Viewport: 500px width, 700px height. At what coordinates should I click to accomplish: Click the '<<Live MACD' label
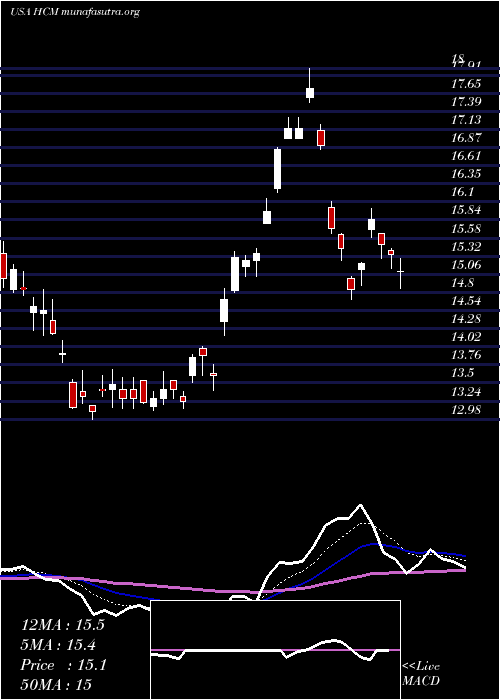(421, 673)
